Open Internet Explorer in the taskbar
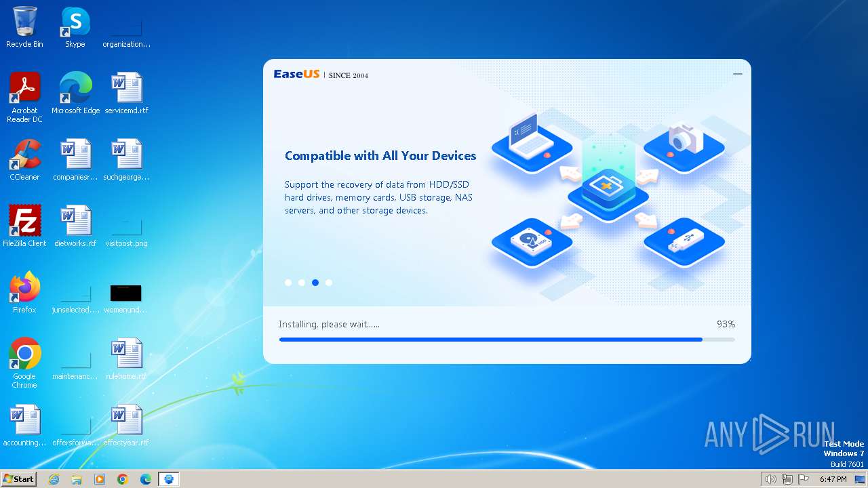The height and width of the screenshot is (488, 868). [x=54, y=479]
